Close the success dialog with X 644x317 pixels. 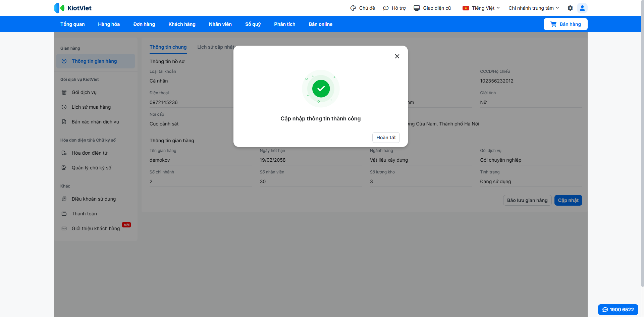[x=397, y=56]
